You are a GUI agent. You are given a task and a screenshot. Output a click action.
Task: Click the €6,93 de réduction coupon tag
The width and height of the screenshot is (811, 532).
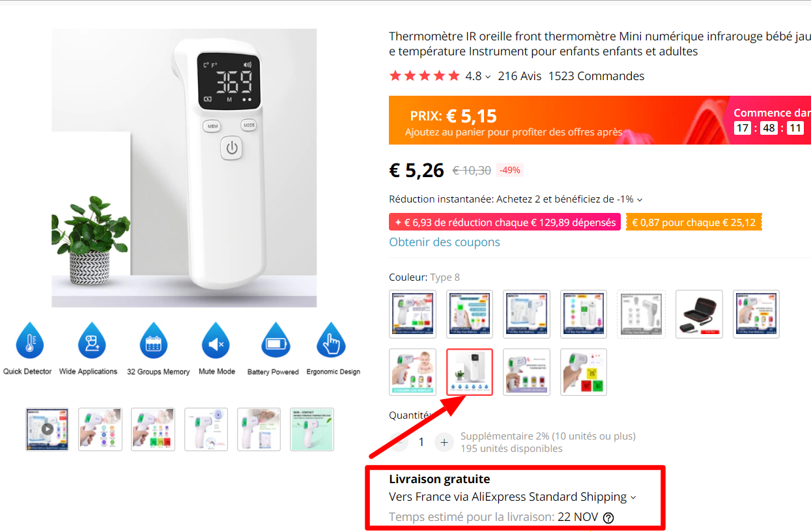pyautogui.click(x=505, y=222)
